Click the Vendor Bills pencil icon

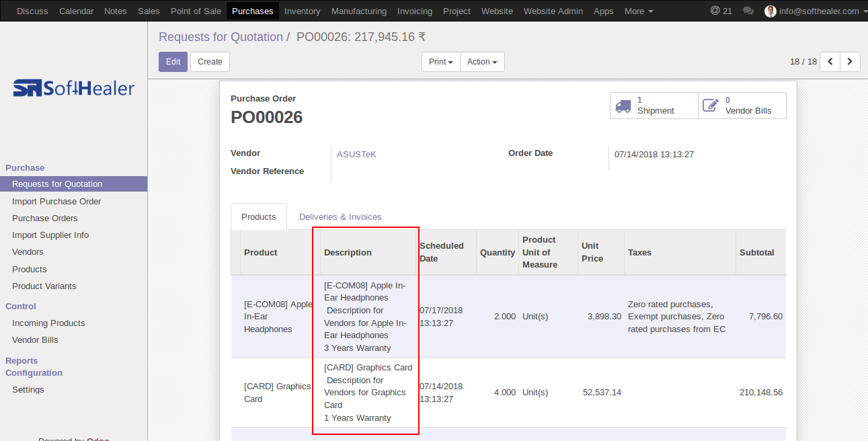tap(711, 106)
